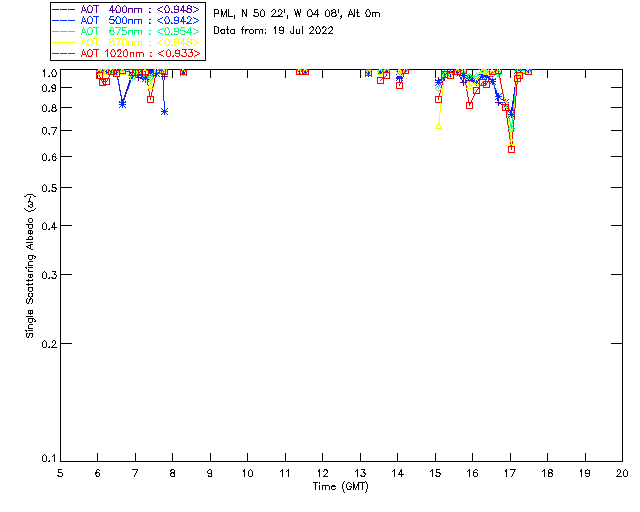
Task: Click the x-axis tick label 11
Action: [x=285, y=473]
